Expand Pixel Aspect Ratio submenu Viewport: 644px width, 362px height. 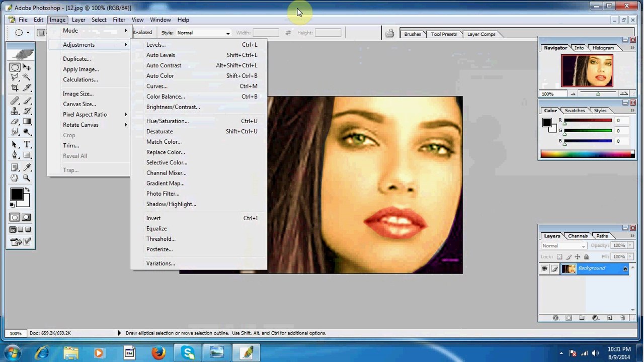click(x=89, y=115)
